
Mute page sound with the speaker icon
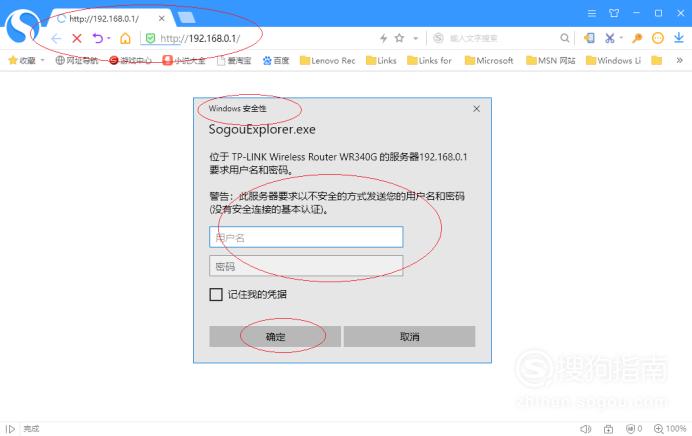click(x=585, y=428)
